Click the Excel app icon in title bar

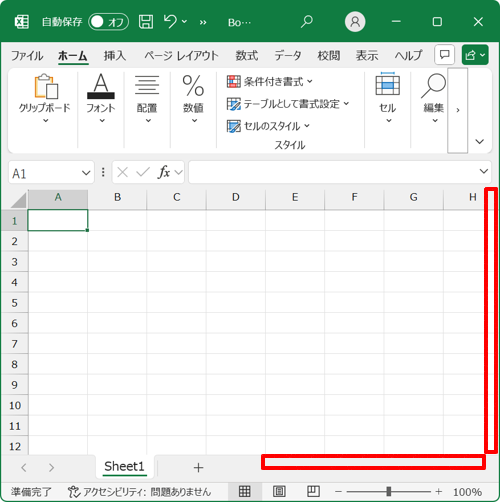(22, 22)
